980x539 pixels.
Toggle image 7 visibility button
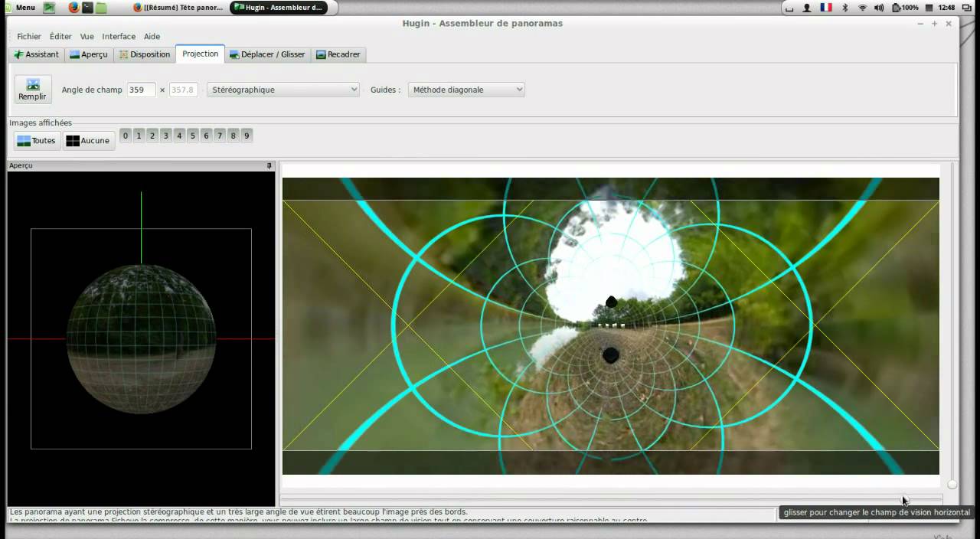pos(220,136)
